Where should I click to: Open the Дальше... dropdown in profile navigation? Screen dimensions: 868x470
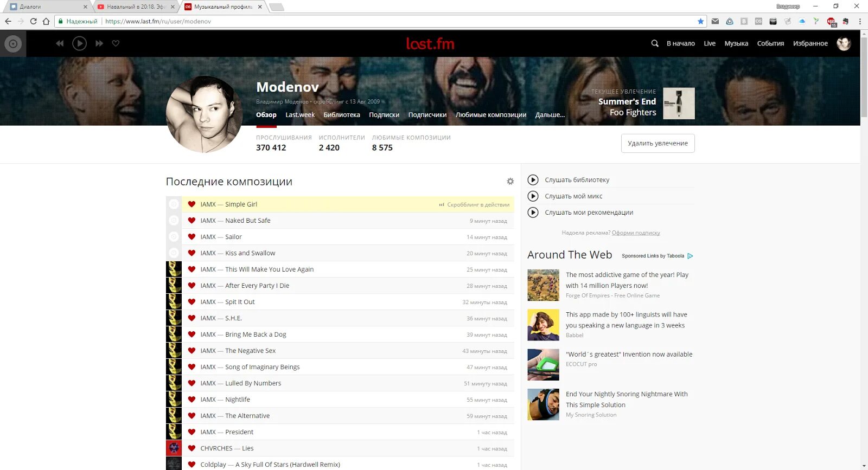coord(550,115)
